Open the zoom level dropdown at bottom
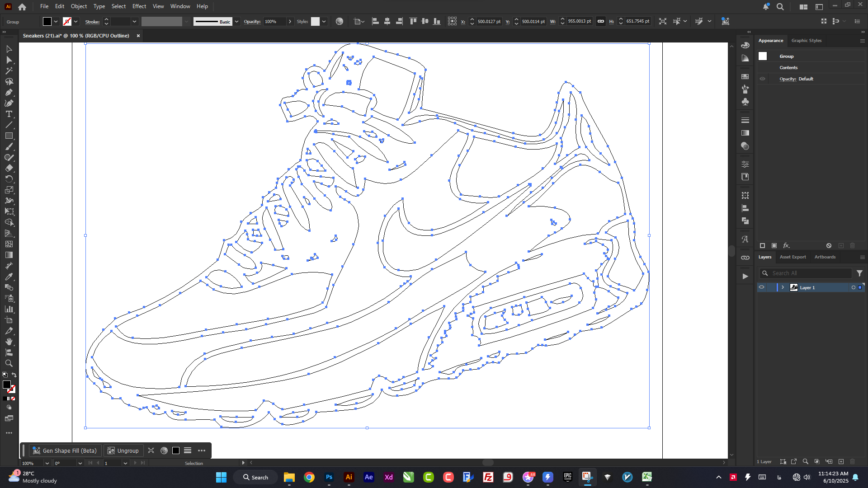Viewport: 868px width, 488px height. coord(47,463)
